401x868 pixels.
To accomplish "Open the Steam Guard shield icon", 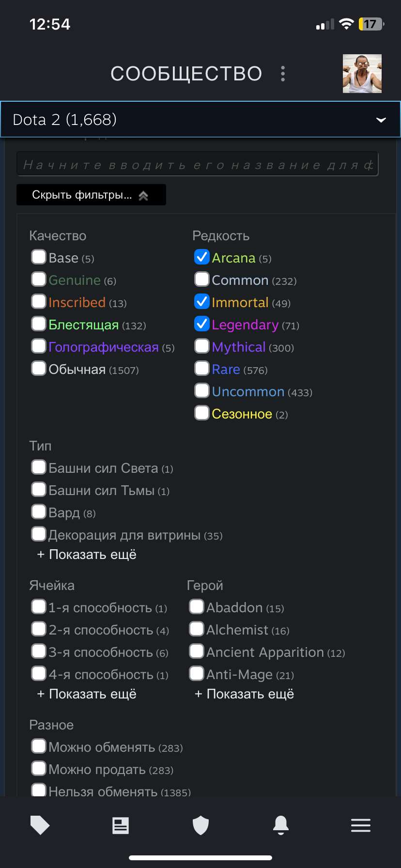I will coord(200,825).
